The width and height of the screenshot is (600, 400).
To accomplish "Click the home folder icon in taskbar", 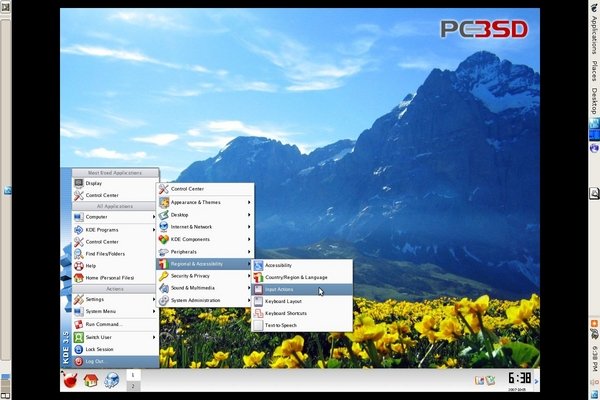I will [x=91, y=380].
